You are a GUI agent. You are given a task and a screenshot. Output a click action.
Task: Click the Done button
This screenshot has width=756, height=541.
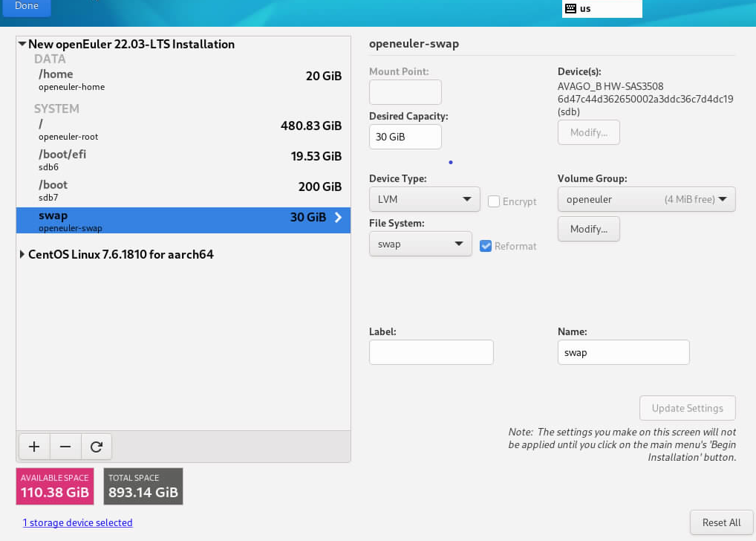point(26,7)
